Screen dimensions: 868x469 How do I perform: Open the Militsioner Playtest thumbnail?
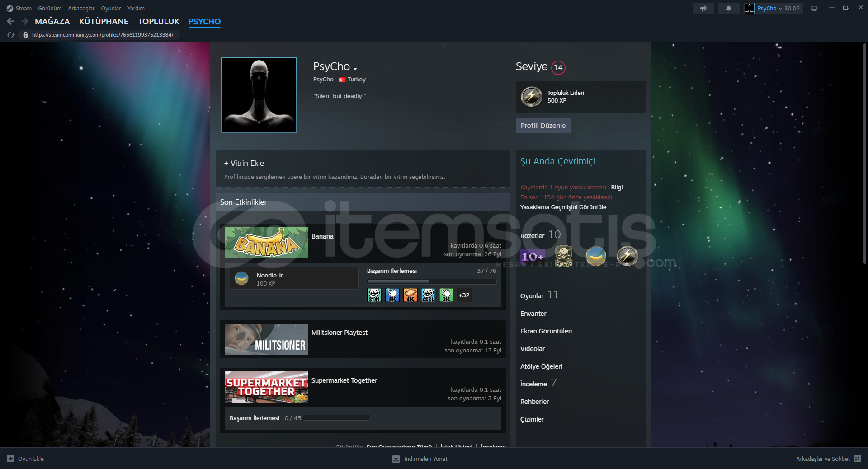[x=266, y=339]
